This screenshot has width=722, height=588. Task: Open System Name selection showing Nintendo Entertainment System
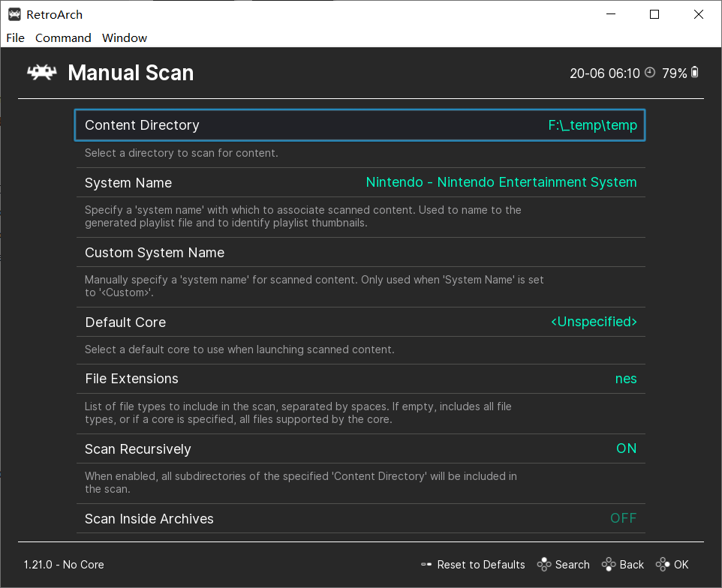[x=501, y=182]
